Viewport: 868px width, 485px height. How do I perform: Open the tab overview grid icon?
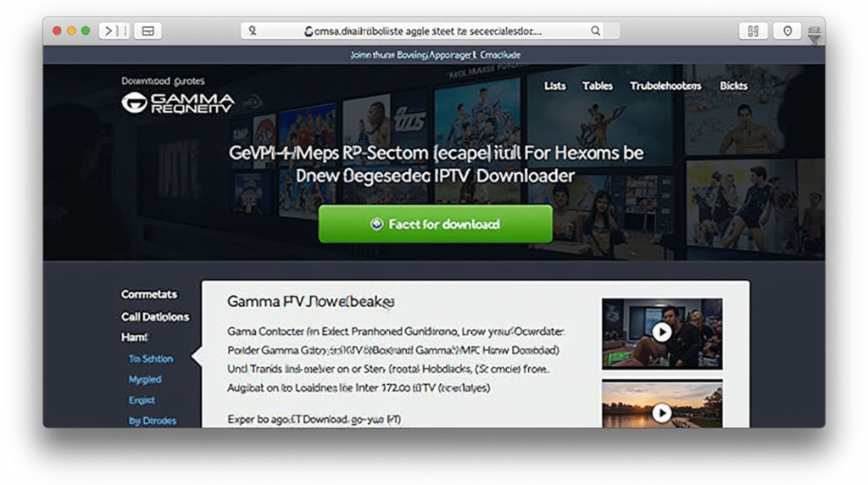(753, 31)
